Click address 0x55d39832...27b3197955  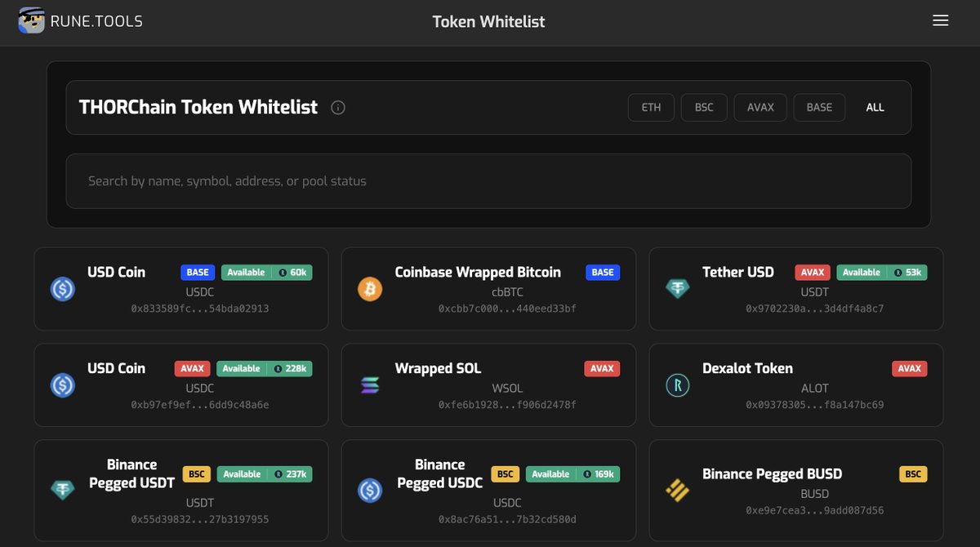(200, 519)
